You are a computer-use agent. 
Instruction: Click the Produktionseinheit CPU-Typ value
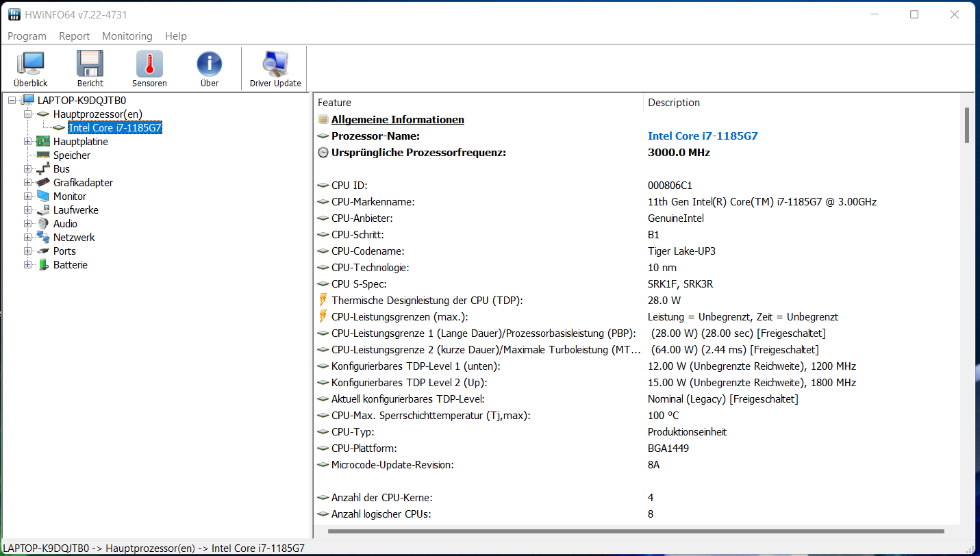[688, 432]
